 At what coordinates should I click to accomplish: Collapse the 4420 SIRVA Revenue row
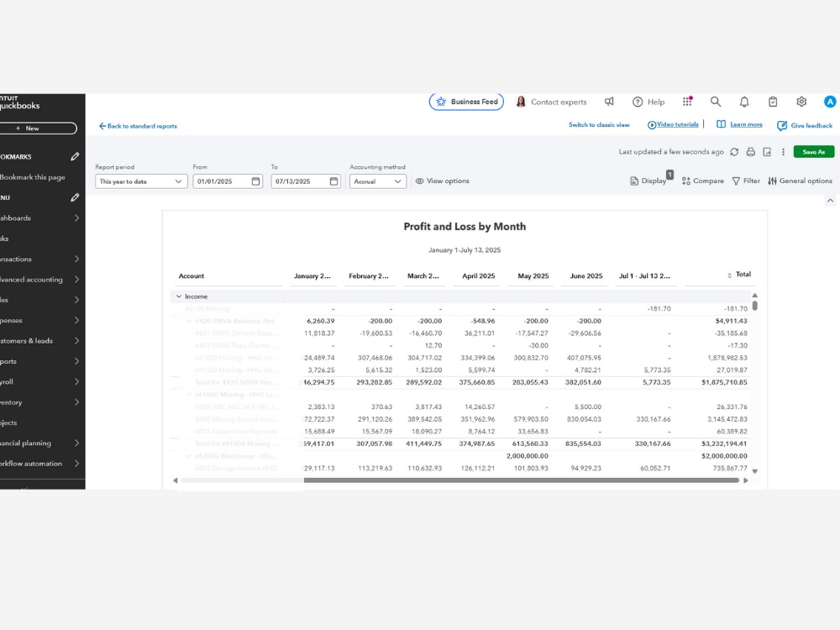pos(188,321)
